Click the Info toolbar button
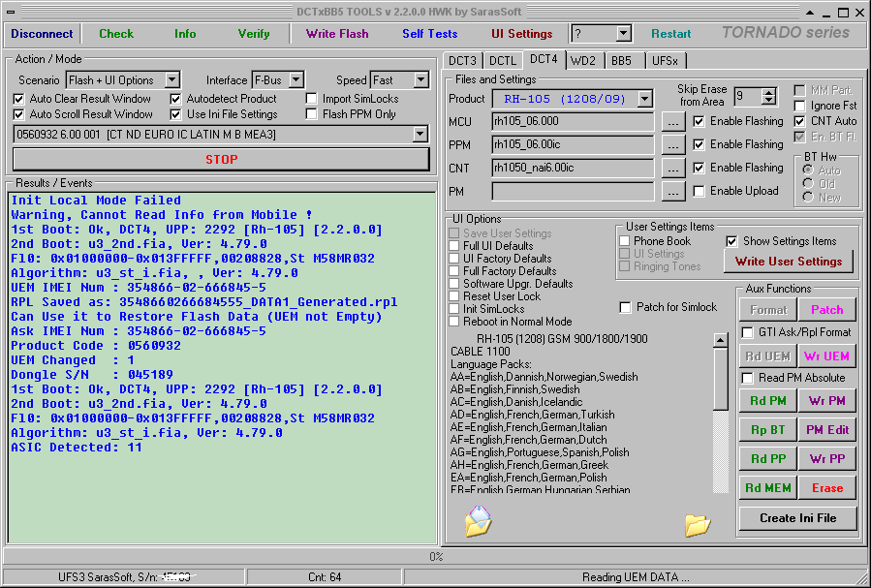 click(185, 34)
